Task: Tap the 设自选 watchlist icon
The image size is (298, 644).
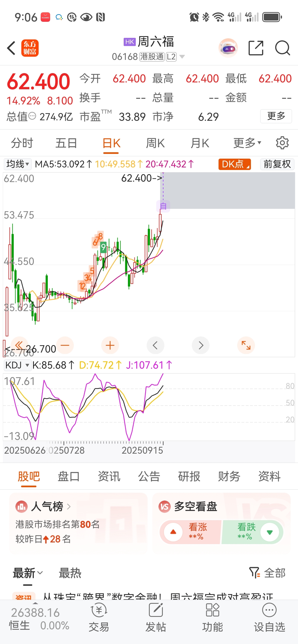Action: (270, 617)
